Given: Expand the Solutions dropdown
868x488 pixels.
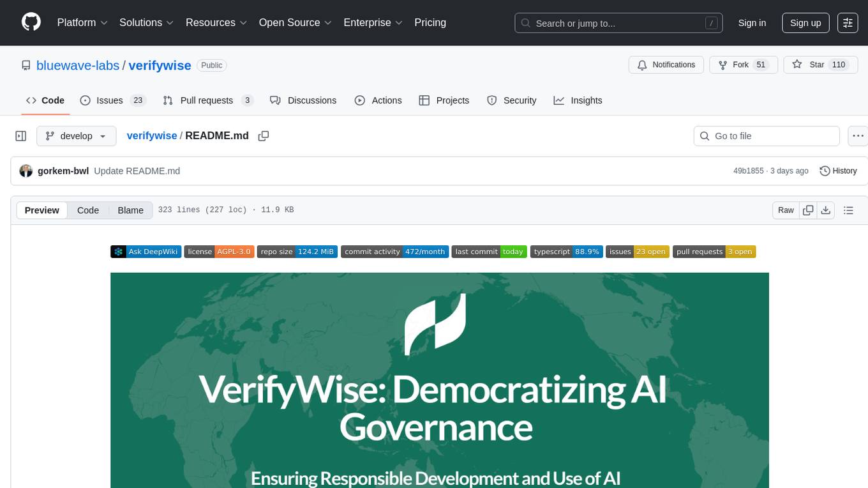Looking at the screenshot, I should click(146, 22).
